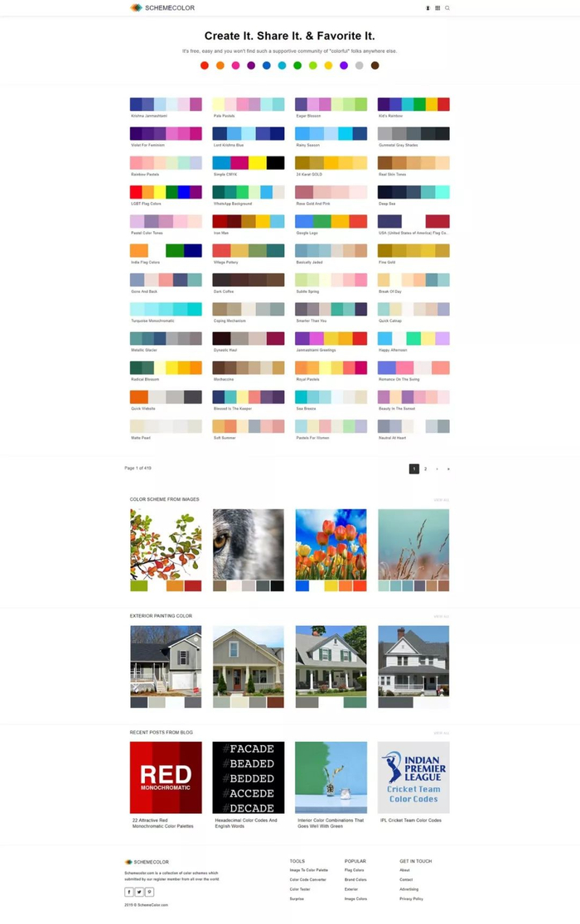The image size is (580, 924).
Task: Open the user account icon in header
Action: pos(428,8)
